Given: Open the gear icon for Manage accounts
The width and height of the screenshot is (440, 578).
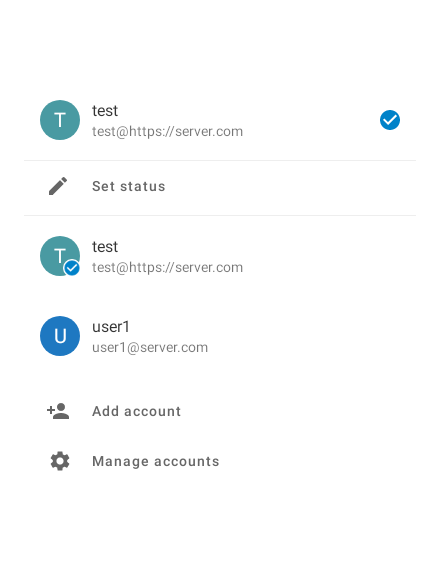Looking at the screenshot, I should click(x=60, y=461).
